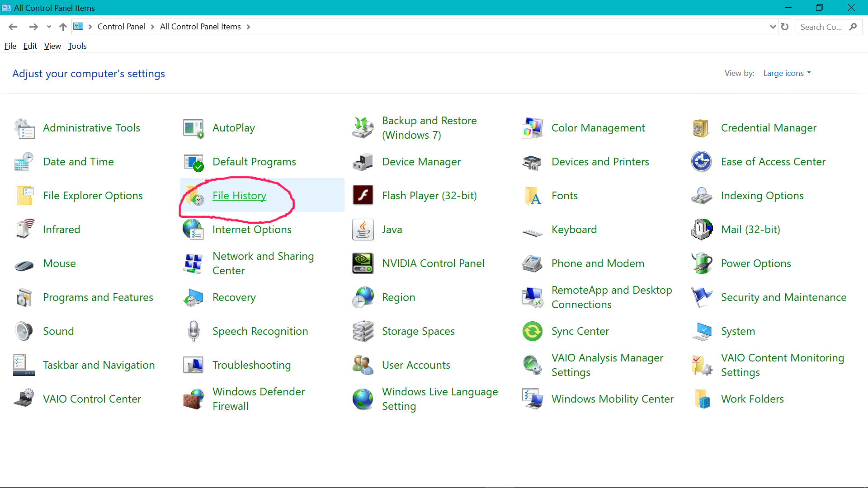Open the address bar history dropdown

773,27
